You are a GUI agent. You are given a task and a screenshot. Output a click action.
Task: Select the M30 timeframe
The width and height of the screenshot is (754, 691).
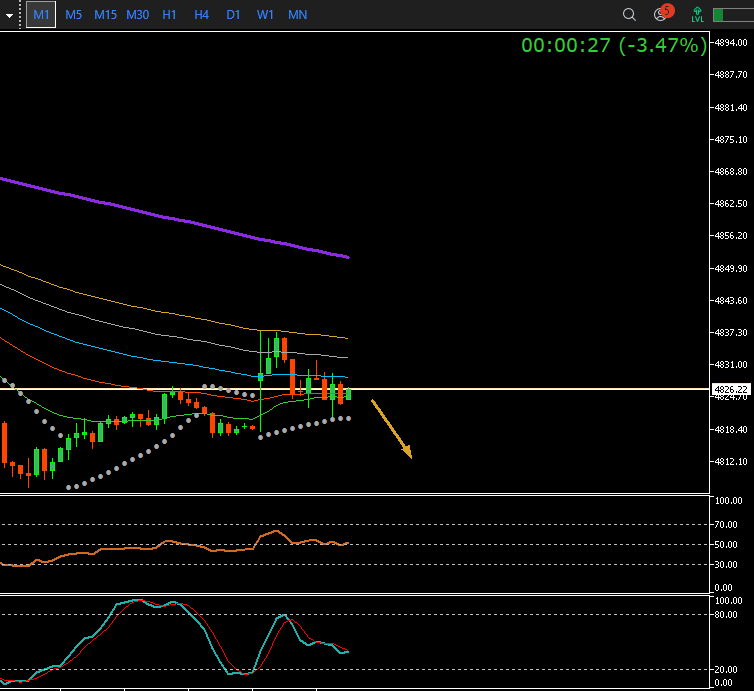point(138,15)
